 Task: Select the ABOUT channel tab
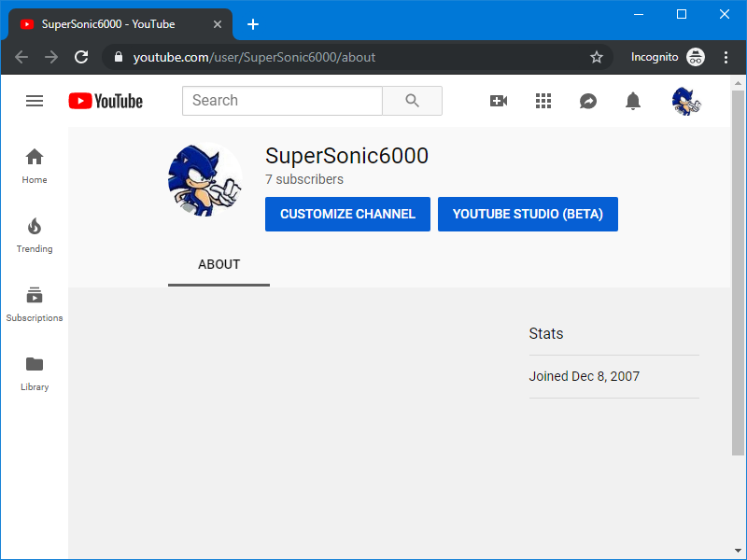pos(218,264)
